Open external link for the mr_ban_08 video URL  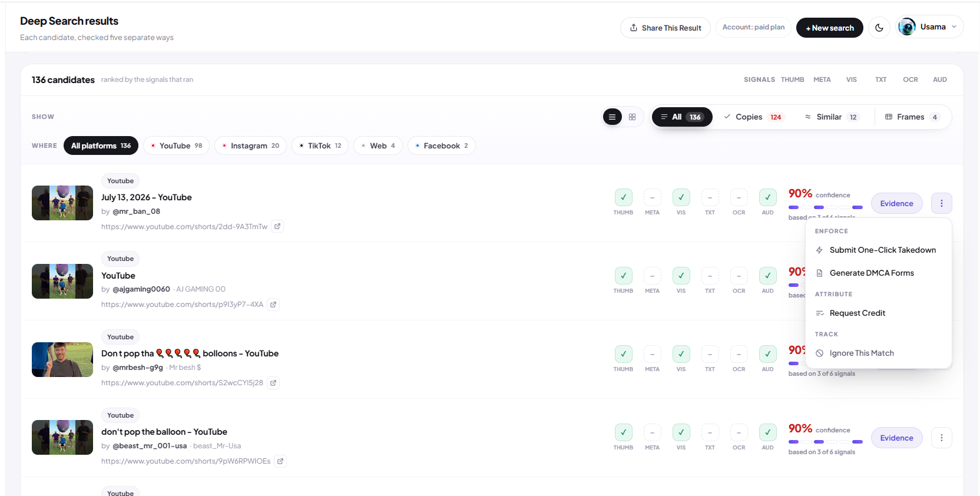[x=277, y=226]
